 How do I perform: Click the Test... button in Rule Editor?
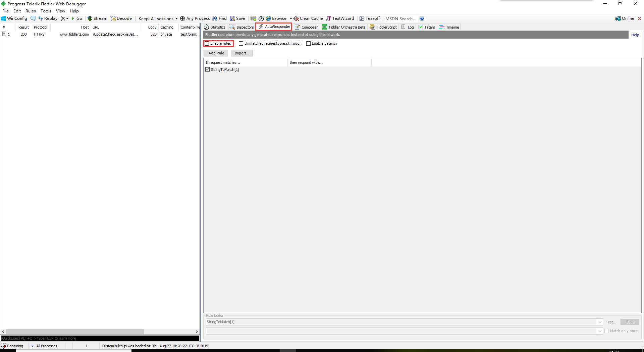[611, 322]
